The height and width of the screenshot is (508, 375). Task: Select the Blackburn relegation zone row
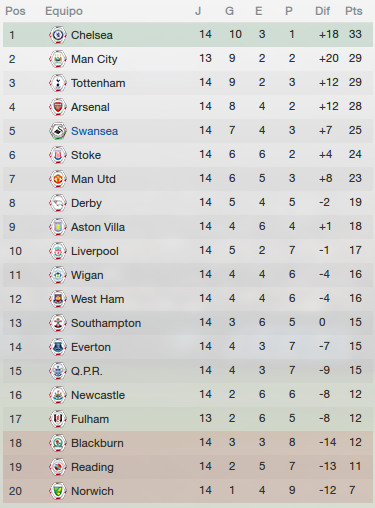188,443
